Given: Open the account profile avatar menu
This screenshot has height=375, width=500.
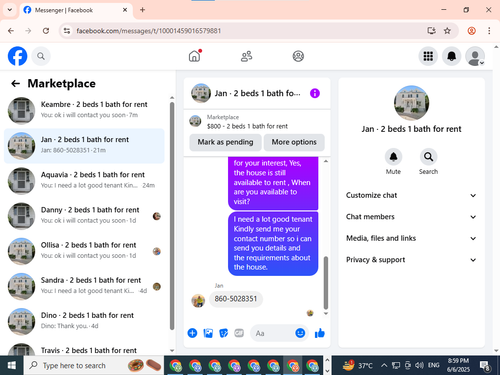Looking at the screenshot, I should coord(475,56).
